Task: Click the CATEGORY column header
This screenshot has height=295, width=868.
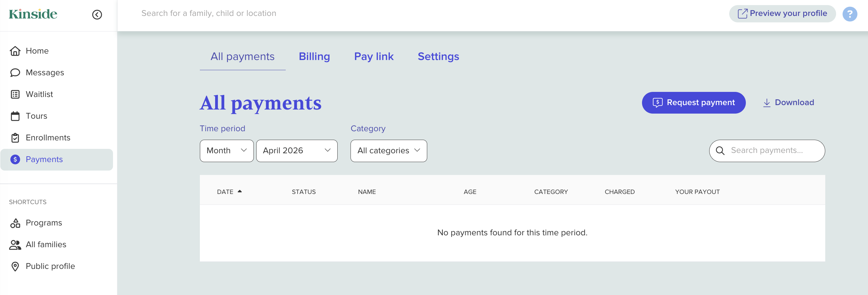Action: pos(551,192)
